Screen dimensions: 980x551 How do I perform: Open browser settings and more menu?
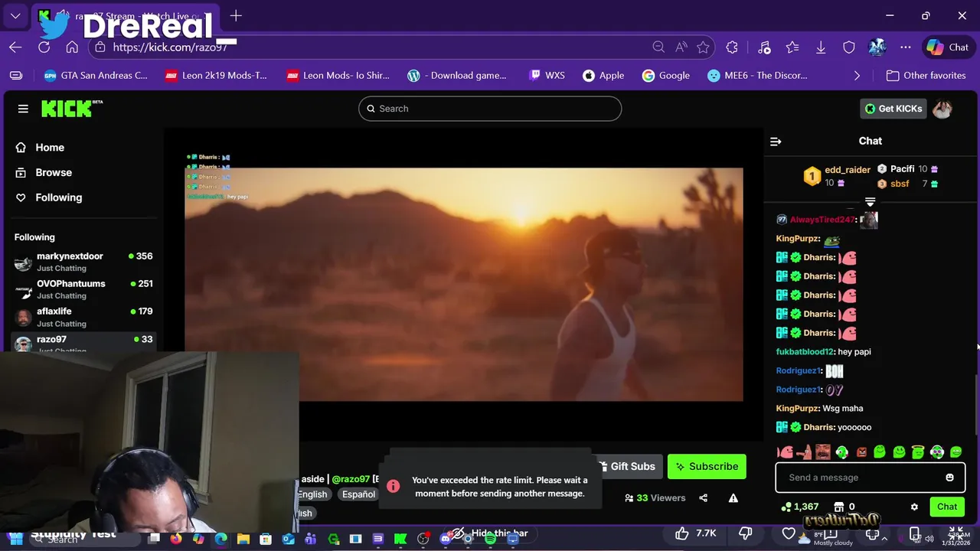[x=906, y=47]
